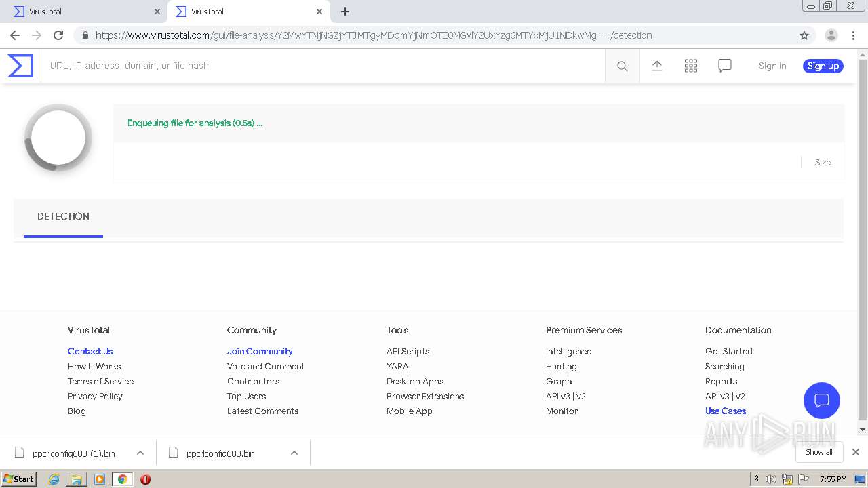The height and width of the screenshot is (488, 868).
Task: Click the circular analysis progress indicator
Action: pyautogui.click(x=58, y=138)
